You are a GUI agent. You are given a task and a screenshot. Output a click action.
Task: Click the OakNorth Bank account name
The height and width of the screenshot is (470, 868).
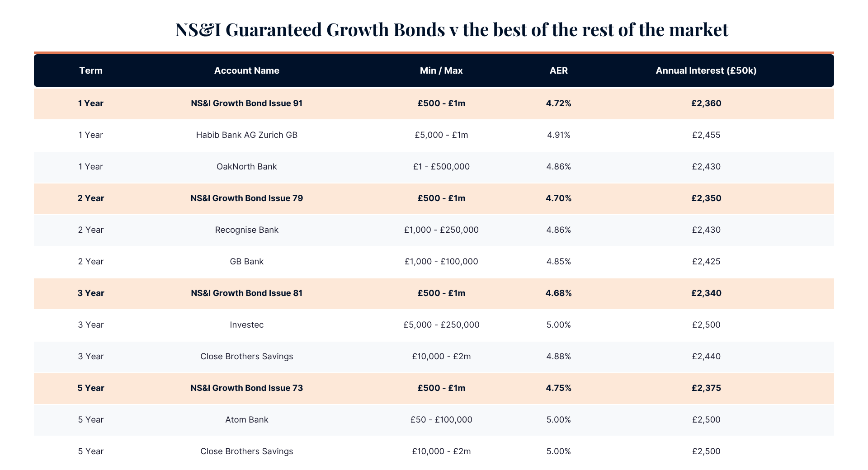click(247, 166)
